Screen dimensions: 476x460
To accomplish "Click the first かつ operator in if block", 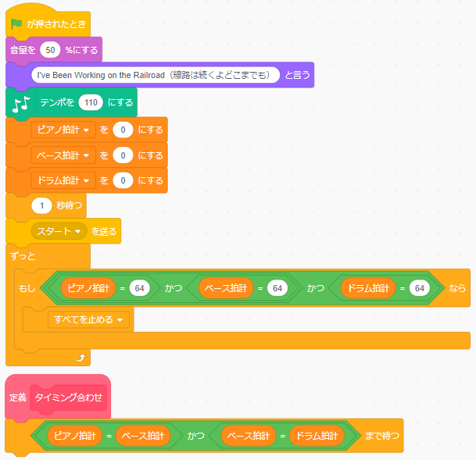I will [x=174, y=288].
